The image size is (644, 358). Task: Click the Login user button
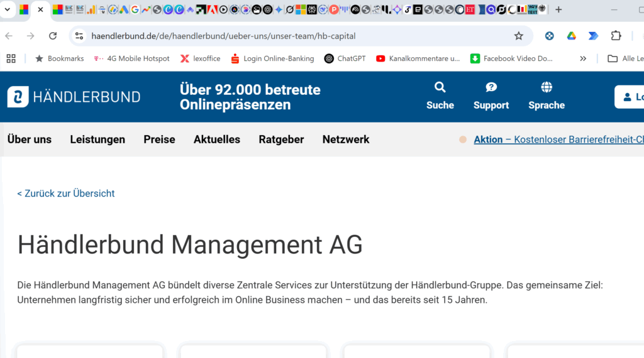629,97
